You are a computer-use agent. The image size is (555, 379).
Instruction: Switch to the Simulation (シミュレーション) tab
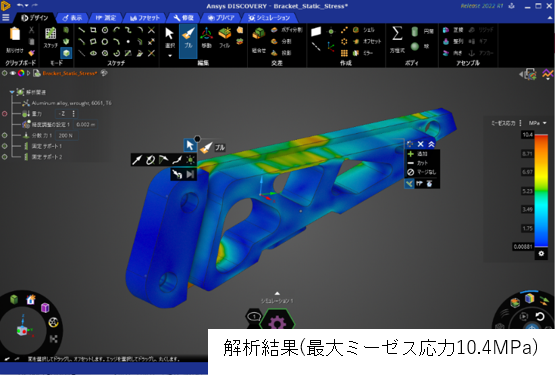269,18
